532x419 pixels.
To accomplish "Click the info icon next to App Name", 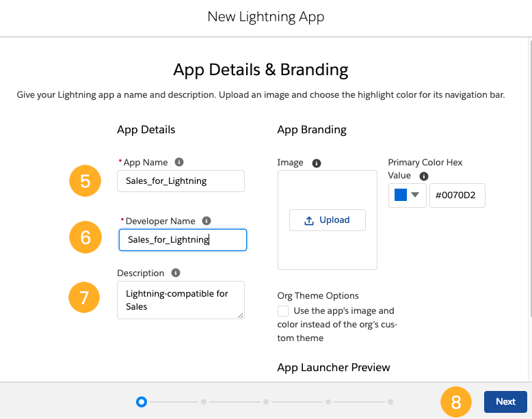I will [x=179, y=163].
